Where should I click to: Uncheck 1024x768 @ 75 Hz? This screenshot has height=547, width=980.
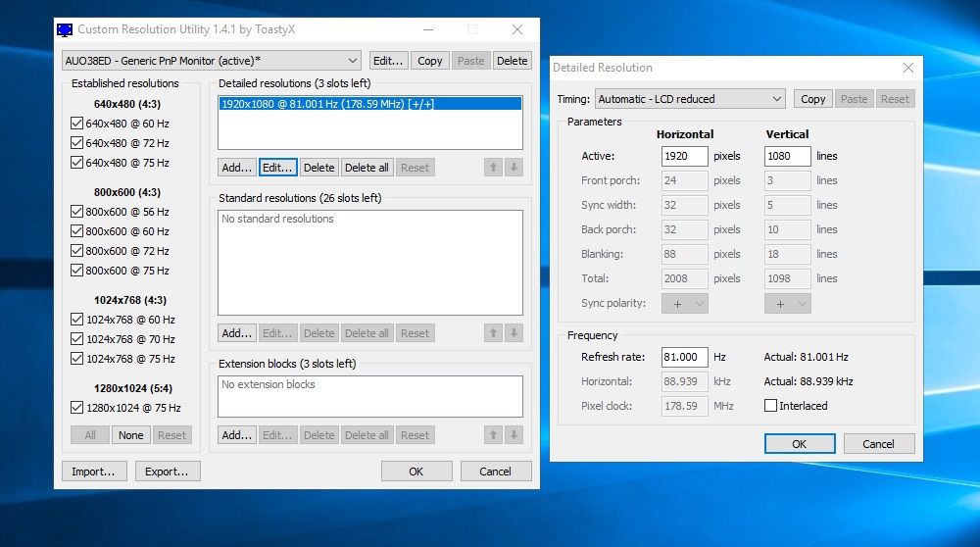tap(76, 358)
